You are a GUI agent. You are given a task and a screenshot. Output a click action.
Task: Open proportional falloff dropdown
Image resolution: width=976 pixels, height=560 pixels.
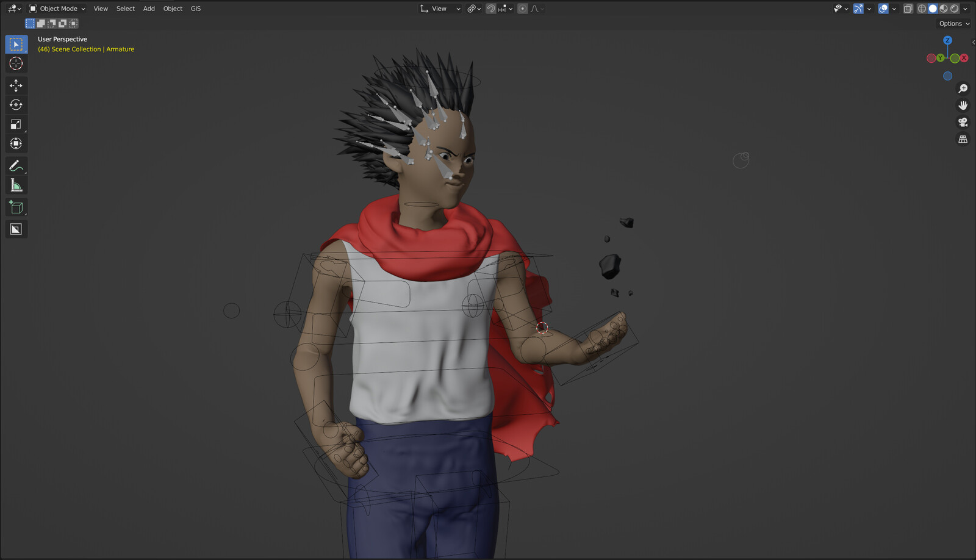tap(537, 9)
